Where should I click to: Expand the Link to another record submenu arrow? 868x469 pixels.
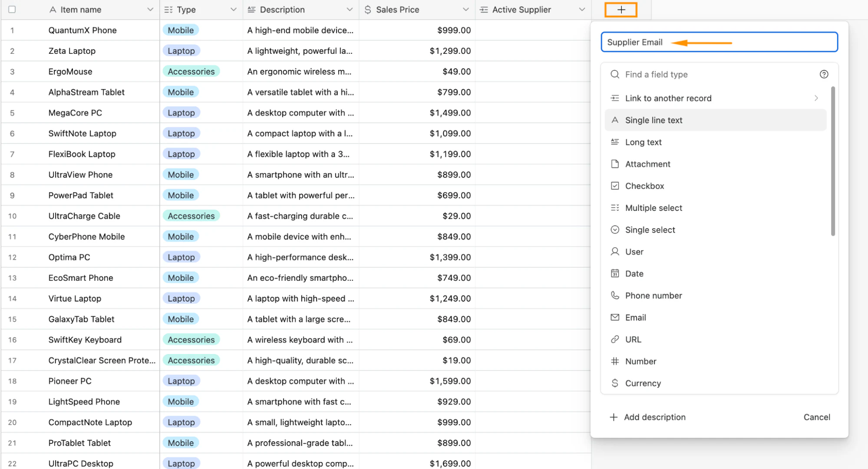coord(816,98)
